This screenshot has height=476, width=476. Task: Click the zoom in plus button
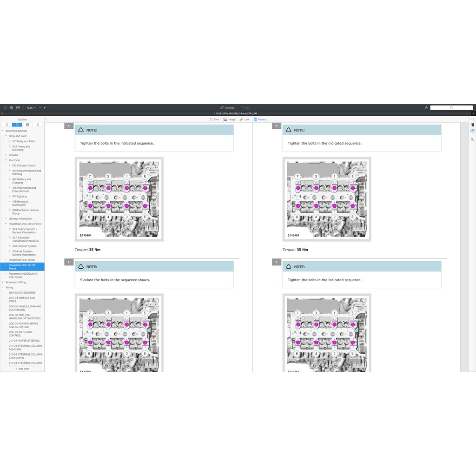(45, 107)
